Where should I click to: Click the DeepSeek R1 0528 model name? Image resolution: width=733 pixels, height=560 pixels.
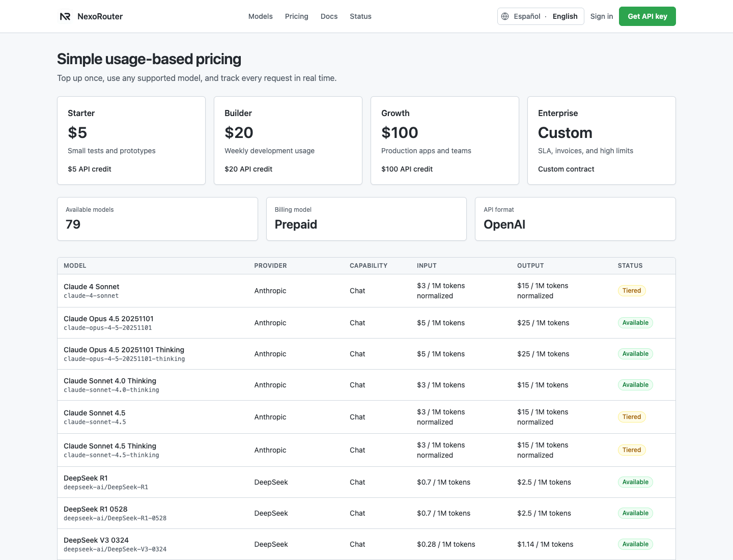pos(96,509)
